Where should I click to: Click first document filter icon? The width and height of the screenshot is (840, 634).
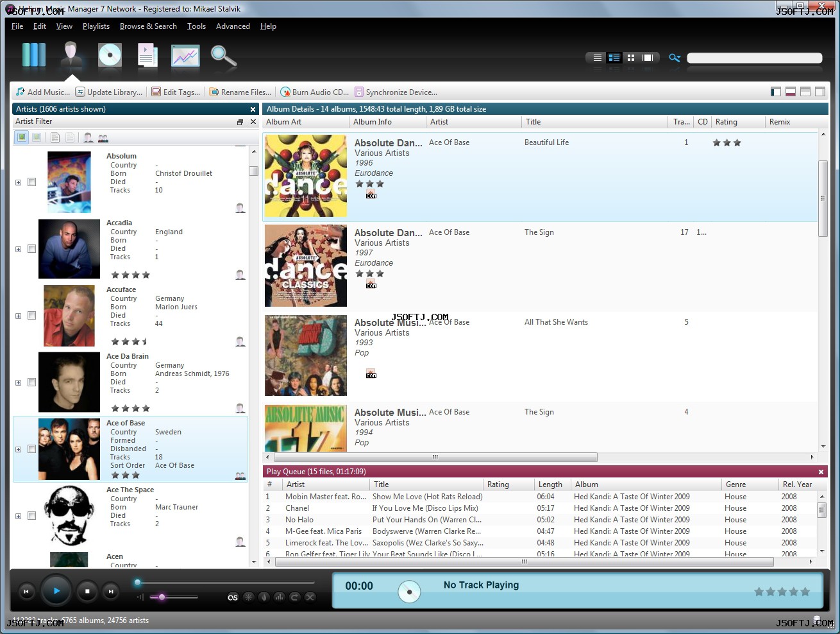coord(55,137)
